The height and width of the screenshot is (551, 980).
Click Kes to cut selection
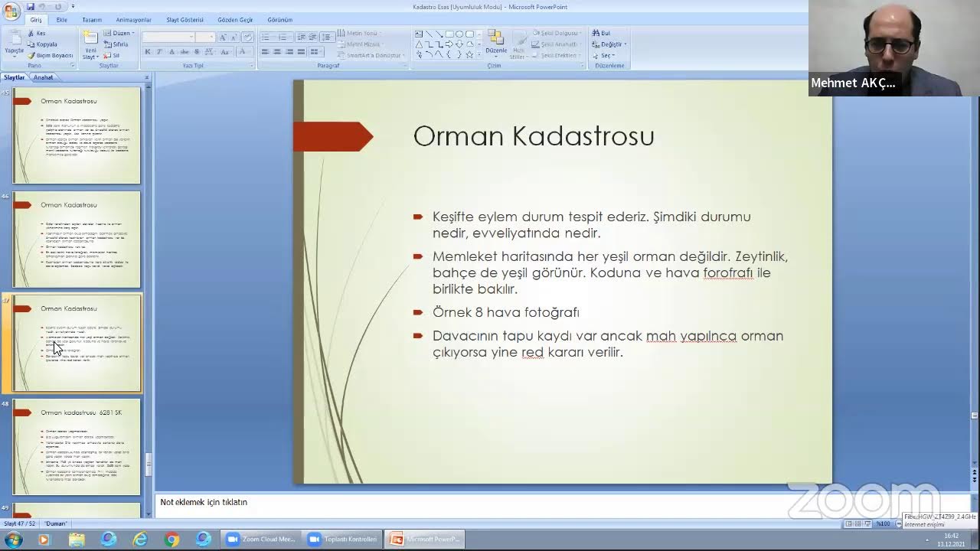(x=37, y=34)
